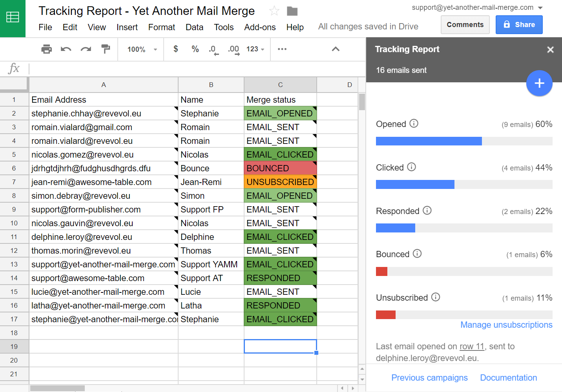
Task: Select stephanie.chhay@revevol.eu cell
Action: tap(104, 113)
